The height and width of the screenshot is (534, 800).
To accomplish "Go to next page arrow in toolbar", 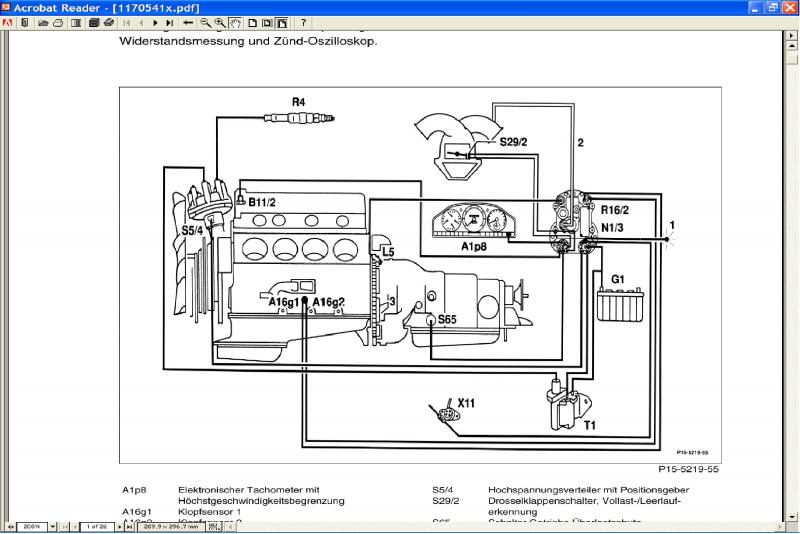I will click(155, 23).
